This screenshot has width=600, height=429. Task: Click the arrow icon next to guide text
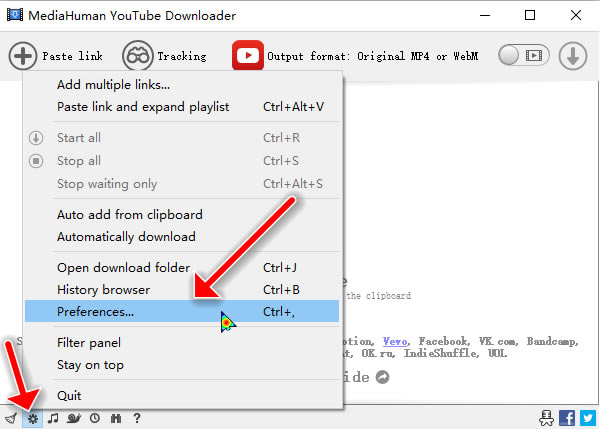coord(382,377)
